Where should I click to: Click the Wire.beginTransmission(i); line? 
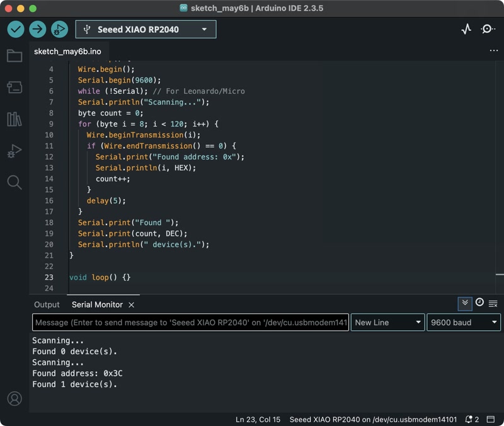coord(144,135)
